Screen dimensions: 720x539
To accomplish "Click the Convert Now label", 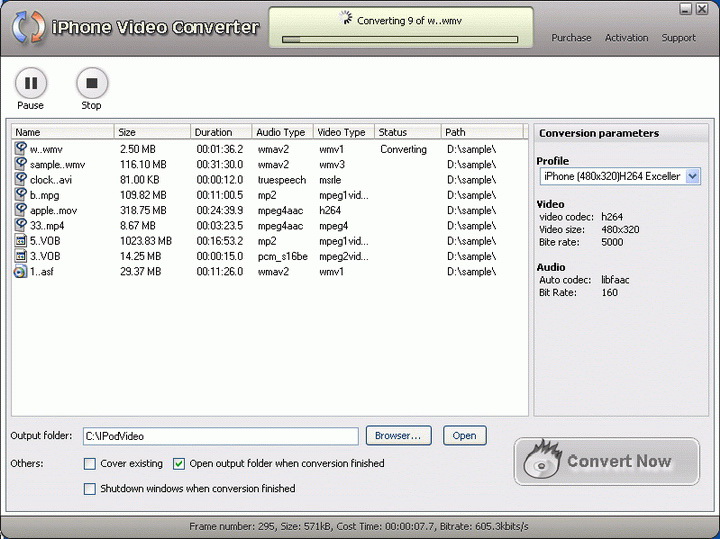I will [x=619, y=461].
